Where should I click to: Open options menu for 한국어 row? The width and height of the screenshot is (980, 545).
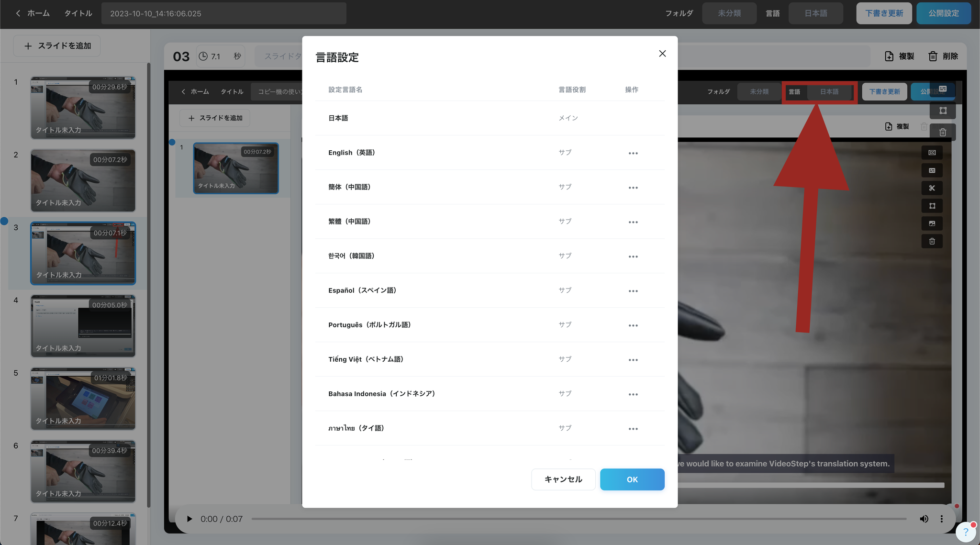pyautogui.click(x=633, y=256)
